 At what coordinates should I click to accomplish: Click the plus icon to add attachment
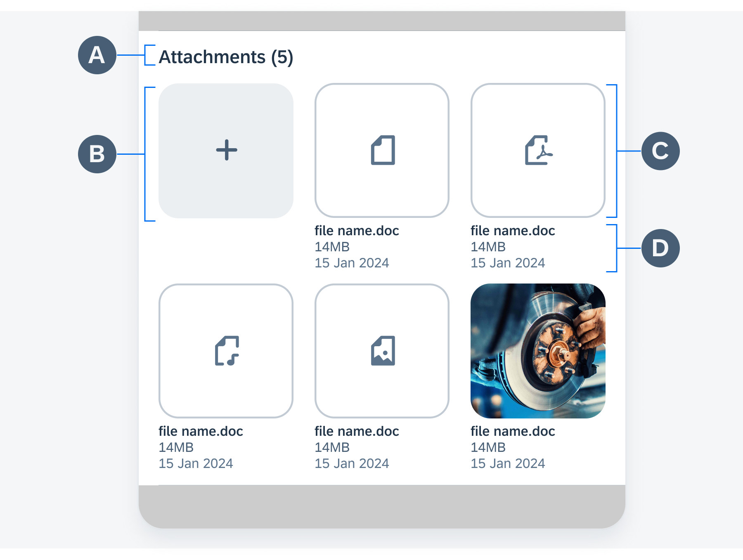pos(226,150)
